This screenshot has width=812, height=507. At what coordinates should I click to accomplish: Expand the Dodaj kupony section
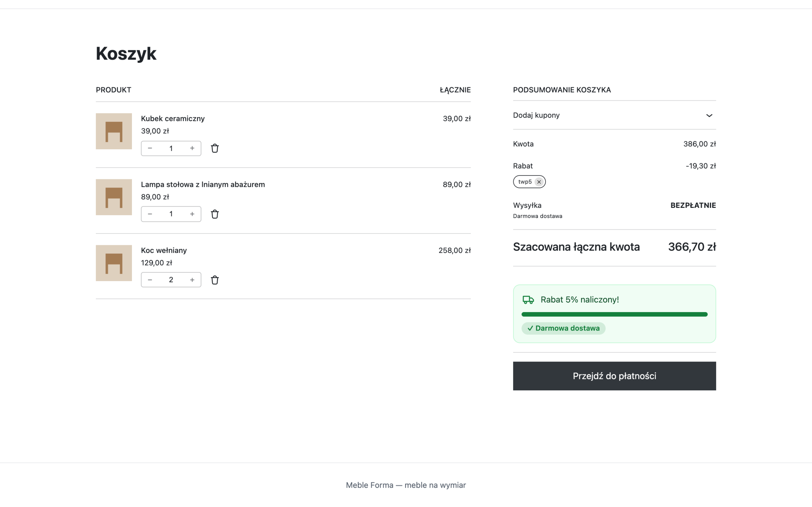click(614, 115)
